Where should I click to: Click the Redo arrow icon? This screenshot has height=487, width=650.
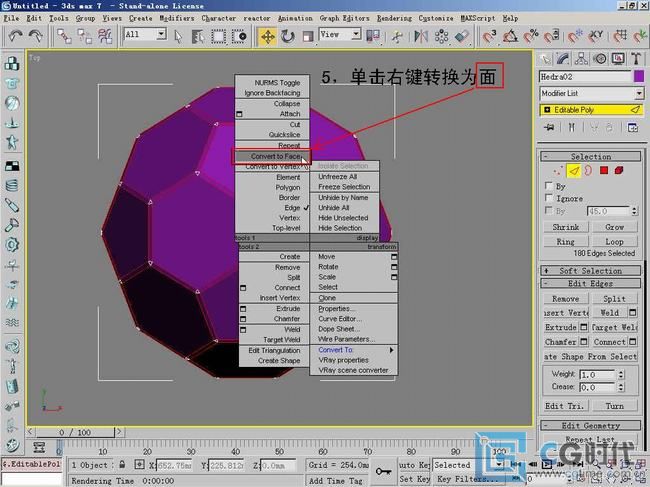click(x=36, y=36)
